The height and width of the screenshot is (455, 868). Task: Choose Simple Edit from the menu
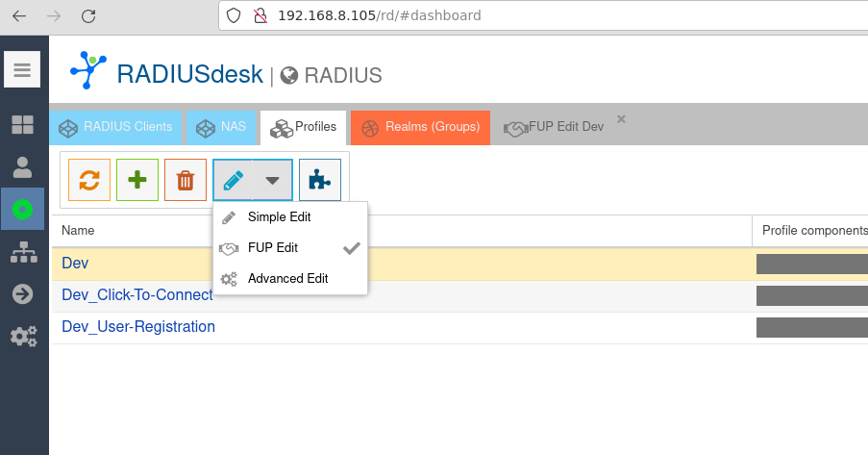point(279,217)
